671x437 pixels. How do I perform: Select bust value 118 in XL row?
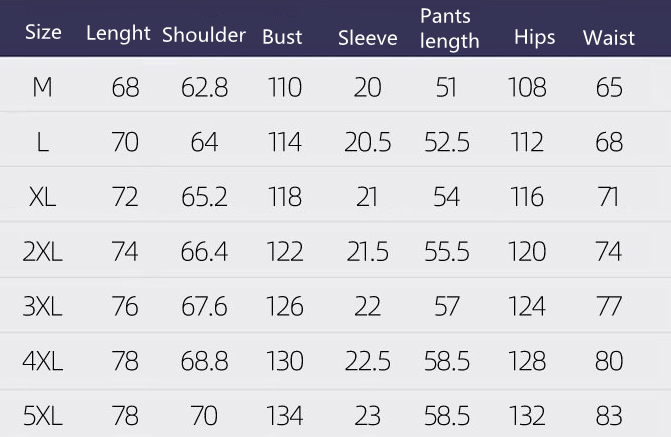(285, 197)
